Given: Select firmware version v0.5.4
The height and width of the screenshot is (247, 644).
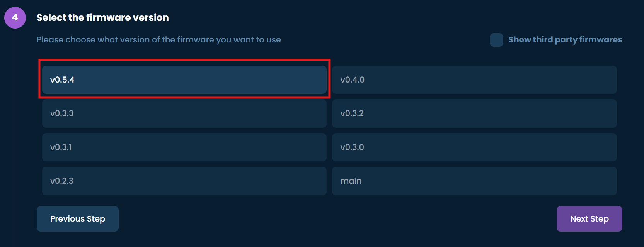Looking at the screenshot, I should coord(184,80).
